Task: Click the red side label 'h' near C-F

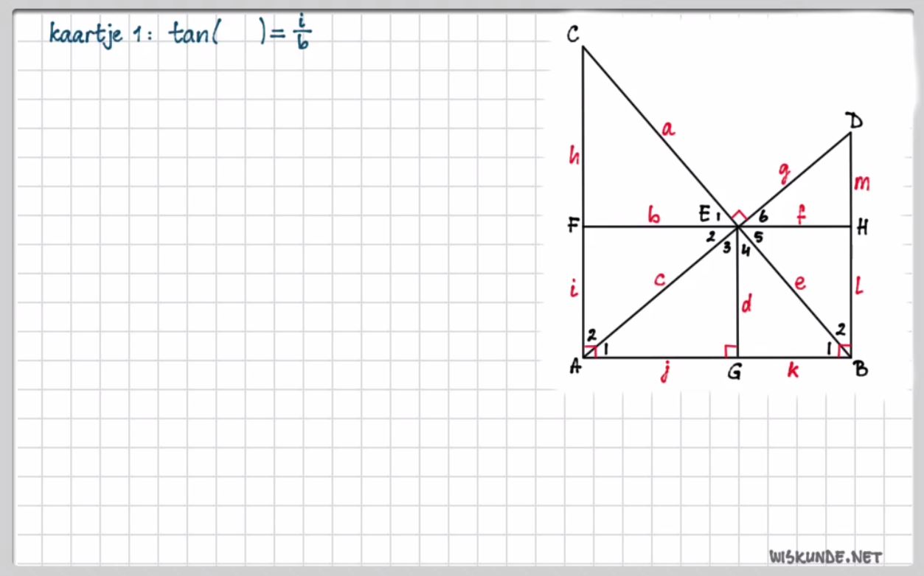Action: coord(573,155)
